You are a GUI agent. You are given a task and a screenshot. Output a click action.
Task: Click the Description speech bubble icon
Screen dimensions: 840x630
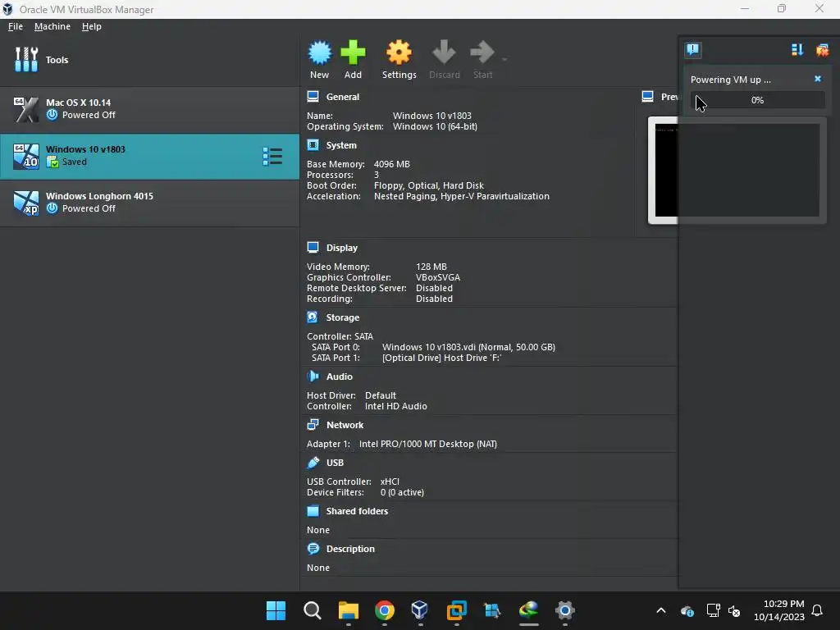point(313,549)
